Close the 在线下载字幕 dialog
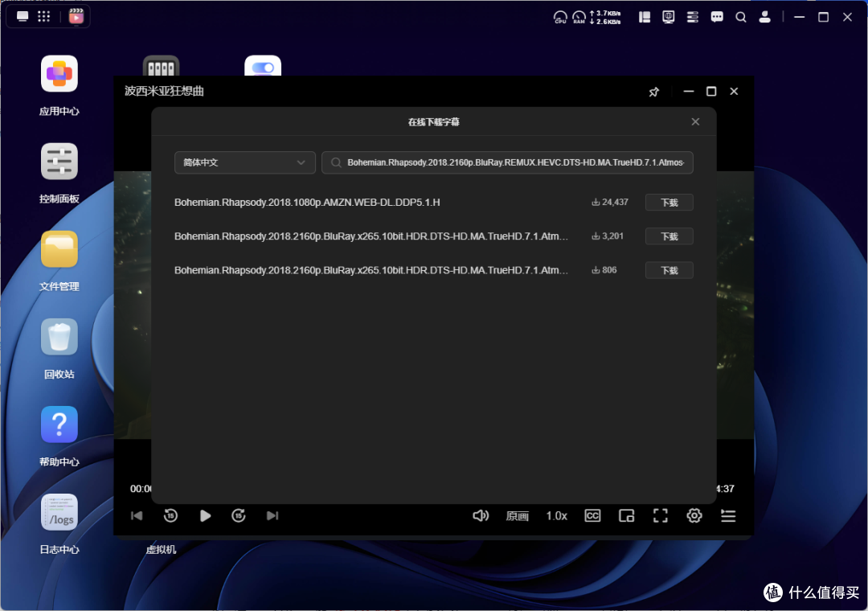868x611 pixels. point(695,122)
